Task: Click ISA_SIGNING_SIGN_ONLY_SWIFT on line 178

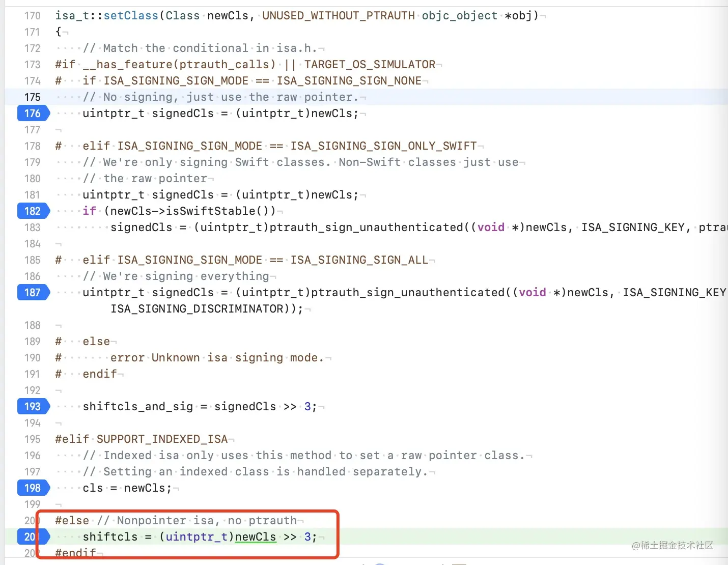Action: [384, 146]
